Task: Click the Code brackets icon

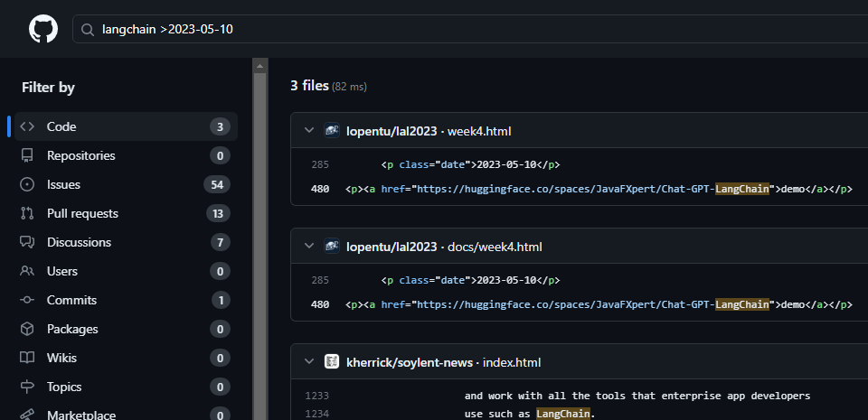Action: tap(27, 126)
